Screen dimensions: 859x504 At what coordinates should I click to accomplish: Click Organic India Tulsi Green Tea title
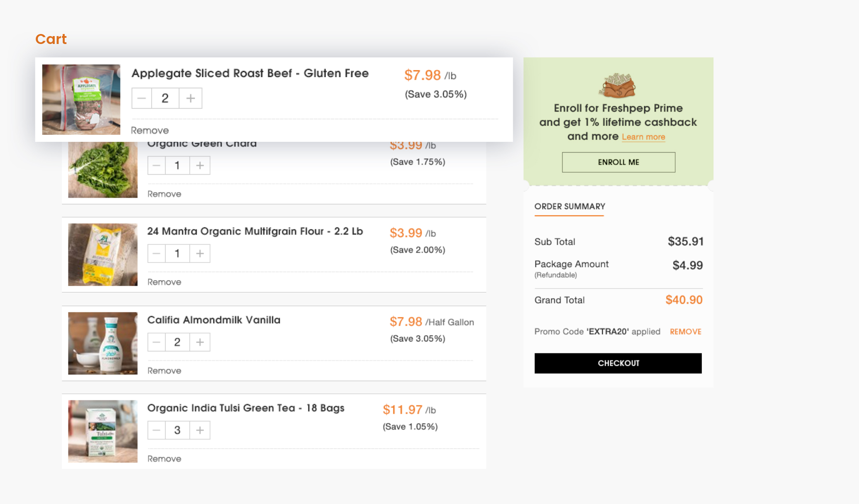(x=246, y=408)
